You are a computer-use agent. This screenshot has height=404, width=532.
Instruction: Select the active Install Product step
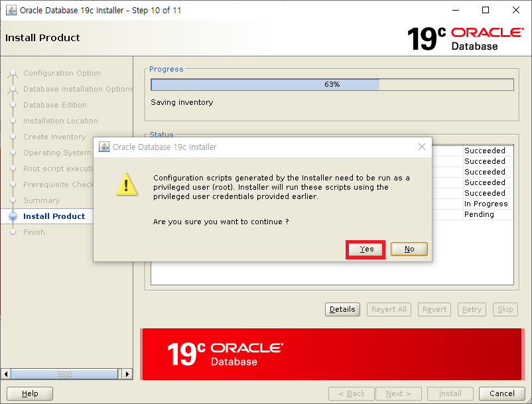pyautogui.click(x=54, y=216)
